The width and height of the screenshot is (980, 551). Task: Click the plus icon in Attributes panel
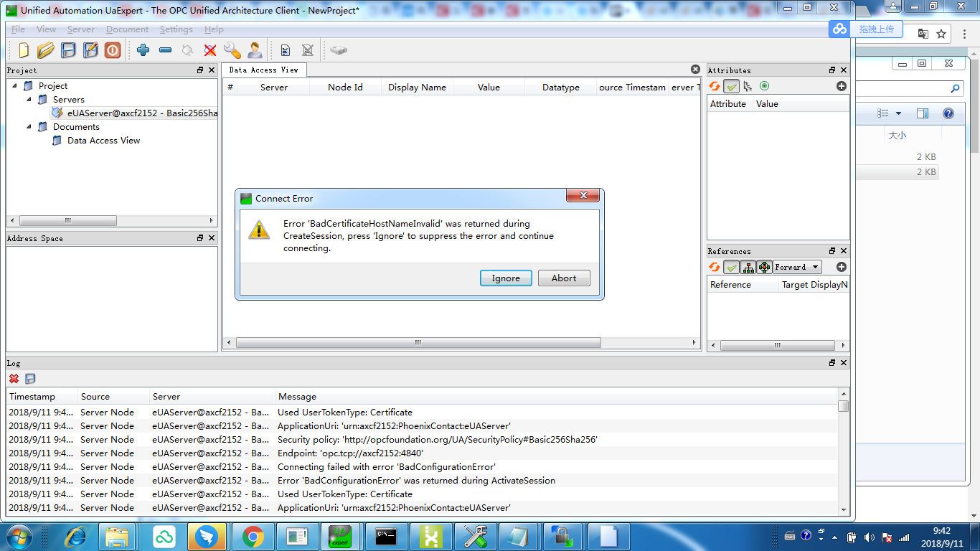(842, 86)
